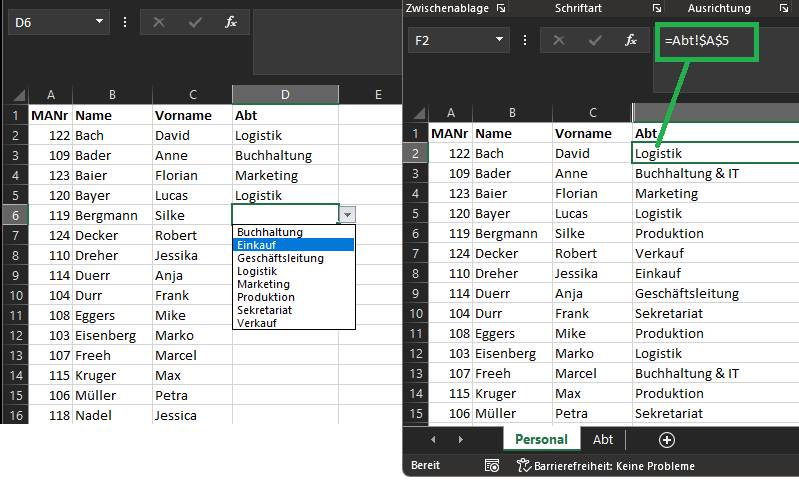Click the enter checkmark icon next to the D6 name box

195,22
